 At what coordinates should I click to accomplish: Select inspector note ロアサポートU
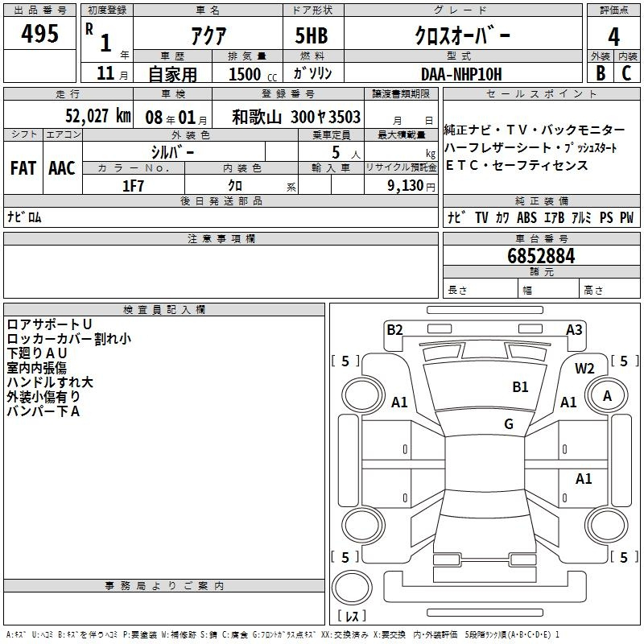49,324
